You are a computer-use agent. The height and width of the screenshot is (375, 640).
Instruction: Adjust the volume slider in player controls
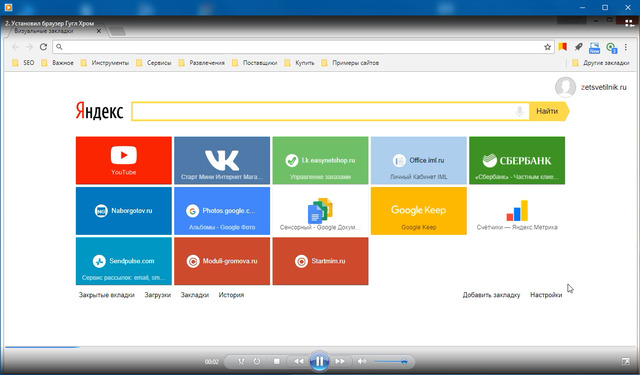click(390, 362)
